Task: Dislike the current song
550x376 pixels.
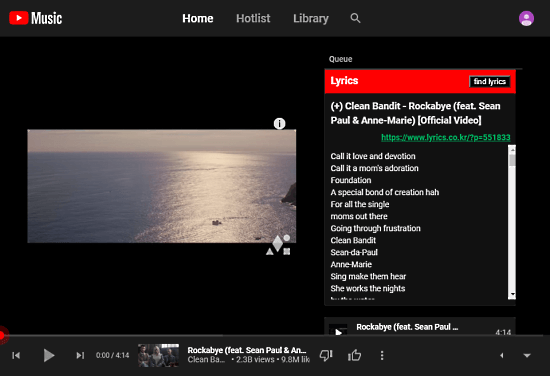Action: pos(326,355)
